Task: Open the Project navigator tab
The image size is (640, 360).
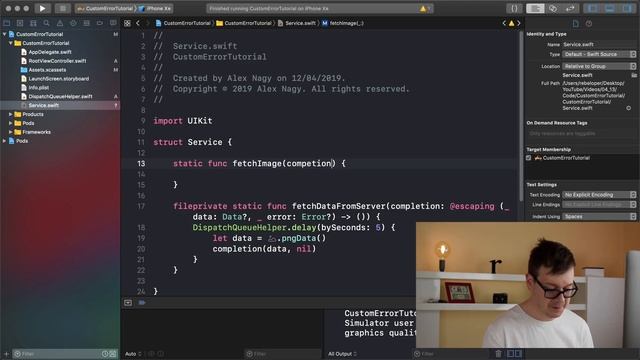Action: pos(7,23)
